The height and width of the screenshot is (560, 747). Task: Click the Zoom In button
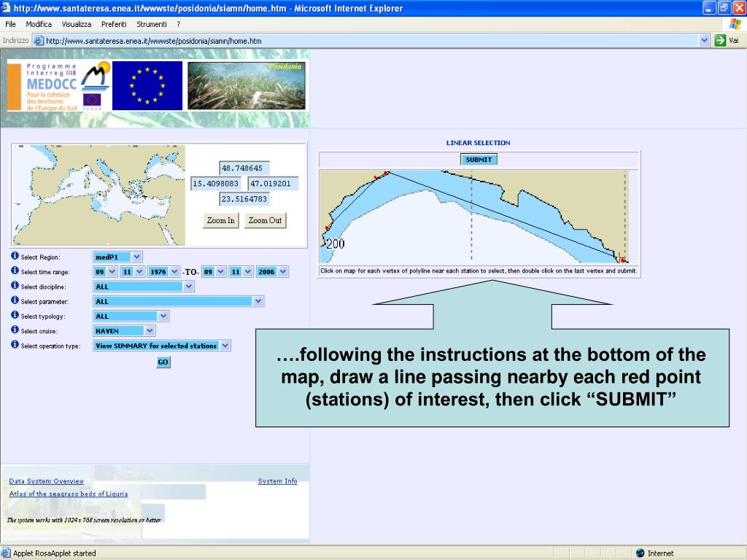pos(220,220)
